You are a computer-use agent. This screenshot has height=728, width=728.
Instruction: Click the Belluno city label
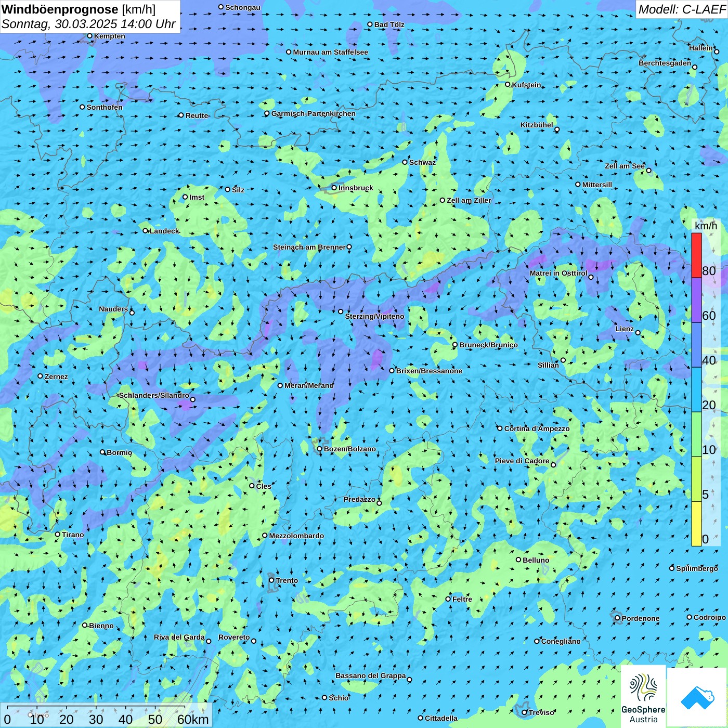536,560
